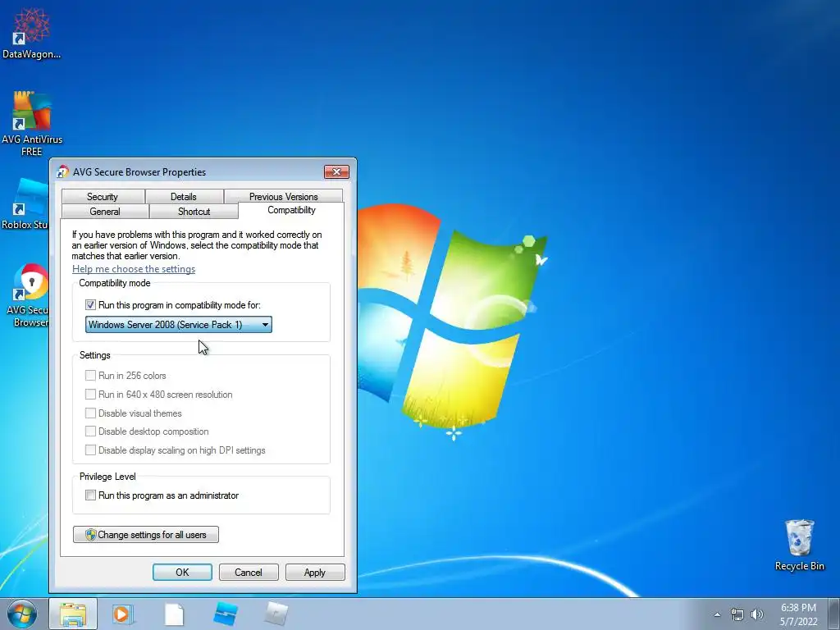This screenshot has width=840, height=630.
Task: Toggle Run in 640 x 480 resolution
Action: click(90, 395)
